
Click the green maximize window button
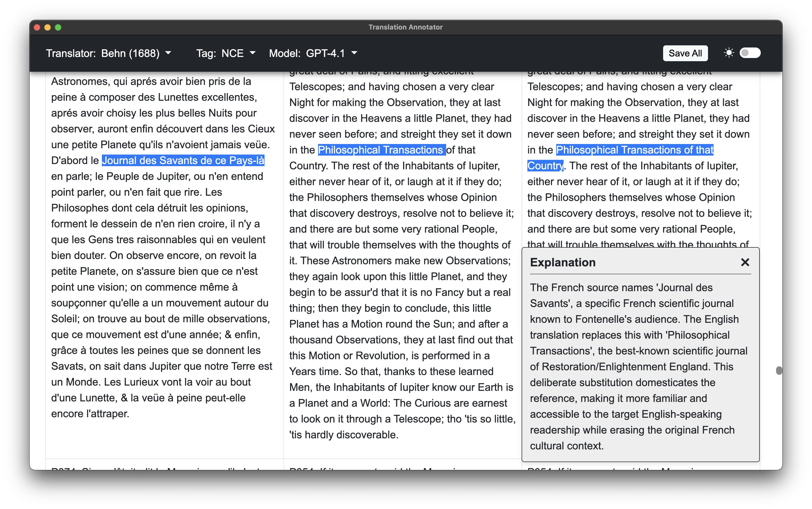[x=58, y=27]
